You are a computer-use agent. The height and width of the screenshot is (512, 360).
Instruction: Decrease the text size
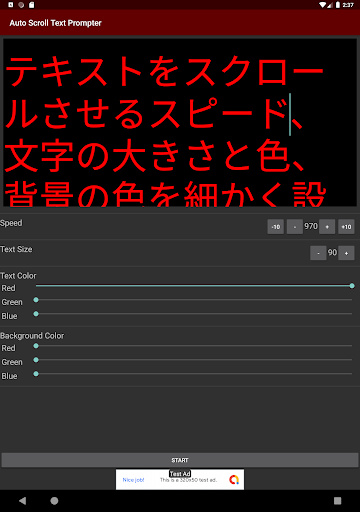[318, 253]
